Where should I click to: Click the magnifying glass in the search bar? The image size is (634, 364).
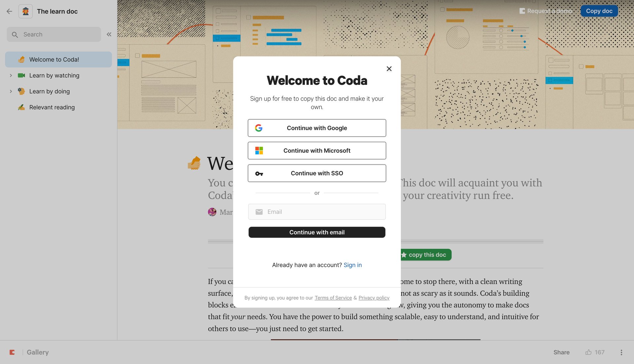[15, 34]
